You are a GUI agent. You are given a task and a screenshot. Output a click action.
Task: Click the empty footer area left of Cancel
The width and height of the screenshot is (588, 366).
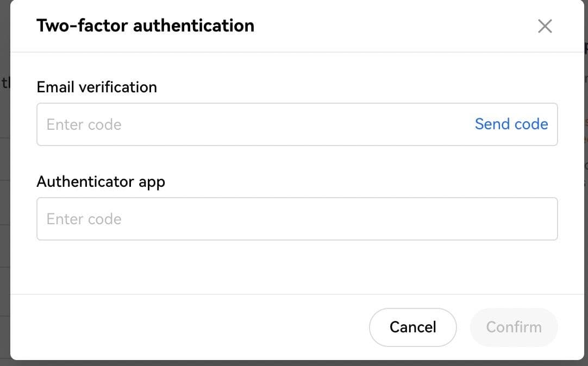point(190,327)
